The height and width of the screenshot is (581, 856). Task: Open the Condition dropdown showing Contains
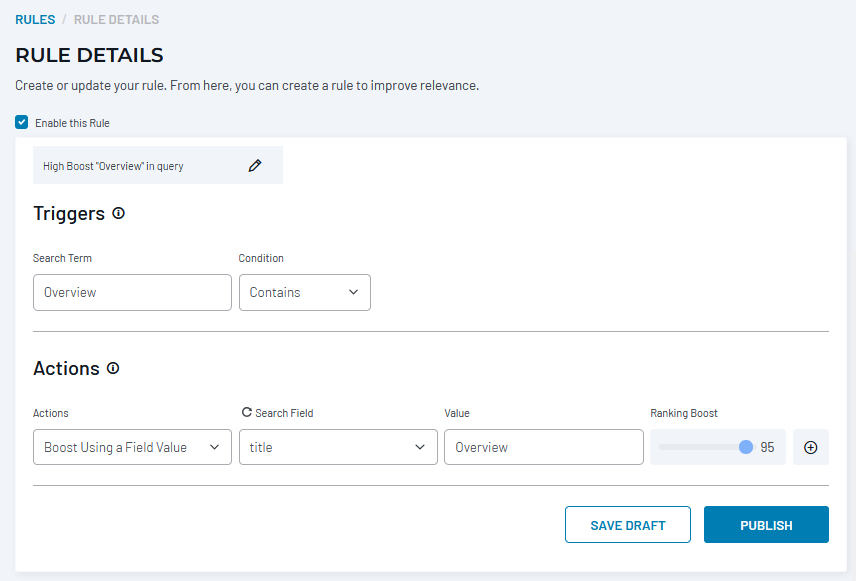(305, 293)
